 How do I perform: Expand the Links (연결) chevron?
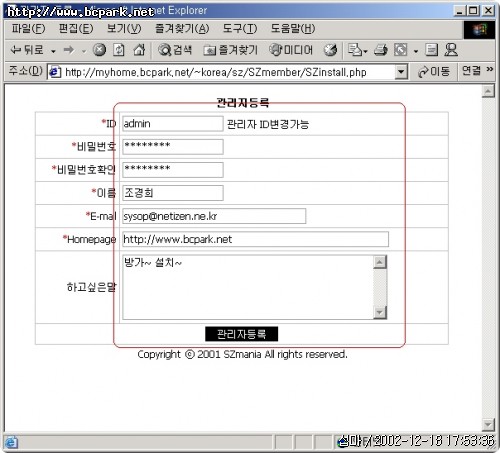489,69
